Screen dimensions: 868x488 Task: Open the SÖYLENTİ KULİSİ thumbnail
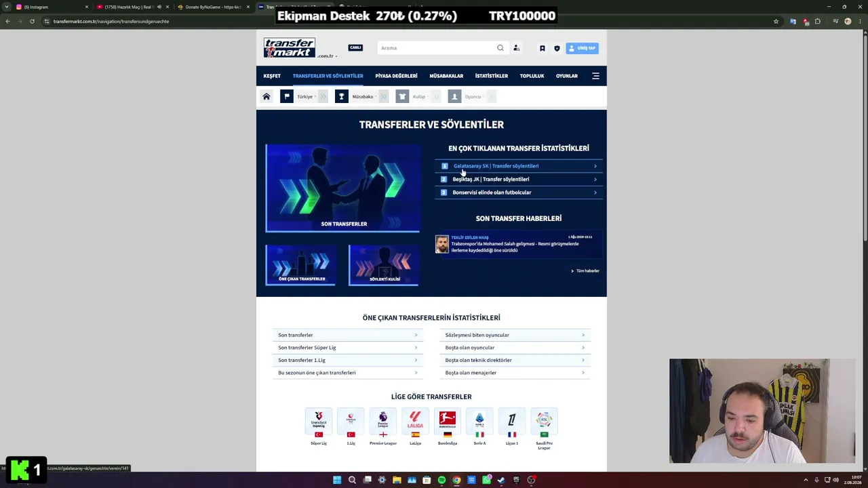click(x=384, y=265)
